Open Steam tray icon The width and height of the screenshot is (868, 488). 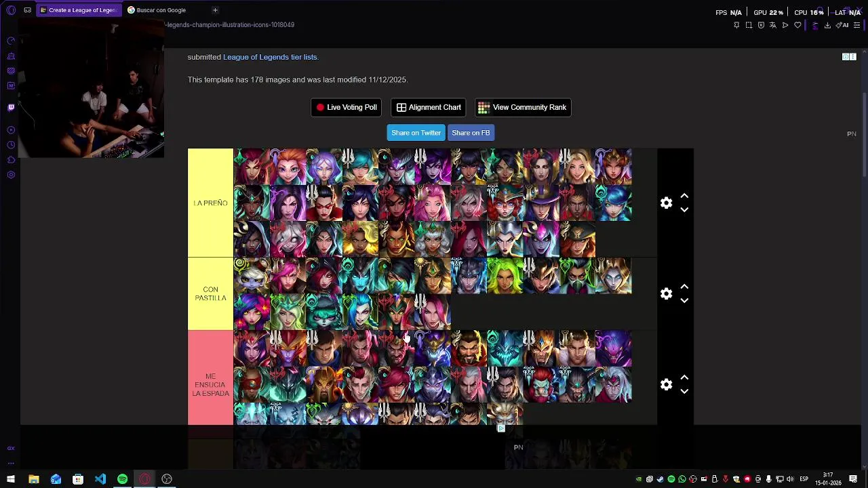pos(660,479)
